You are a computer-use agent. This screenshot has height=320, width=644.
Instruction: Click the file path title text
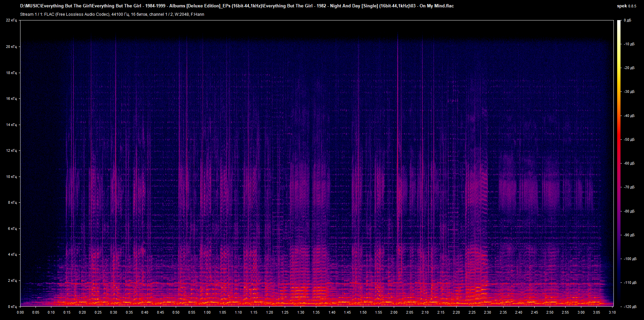(x=237, y=6)
